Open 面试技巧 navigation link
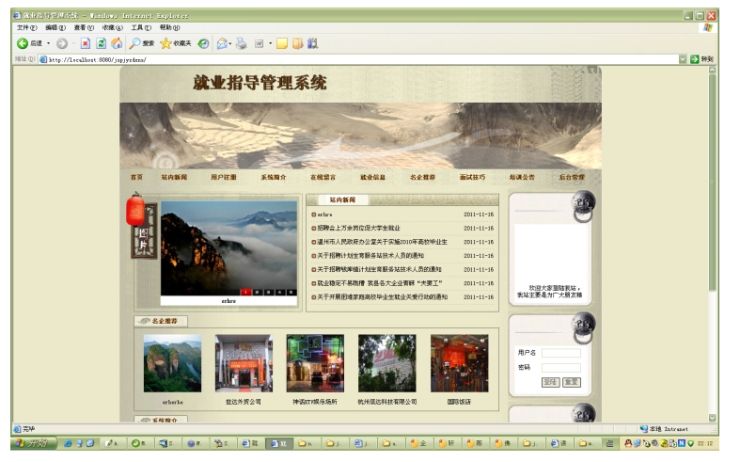The width and height of the screenshot is (756, 462). [472, 177]
